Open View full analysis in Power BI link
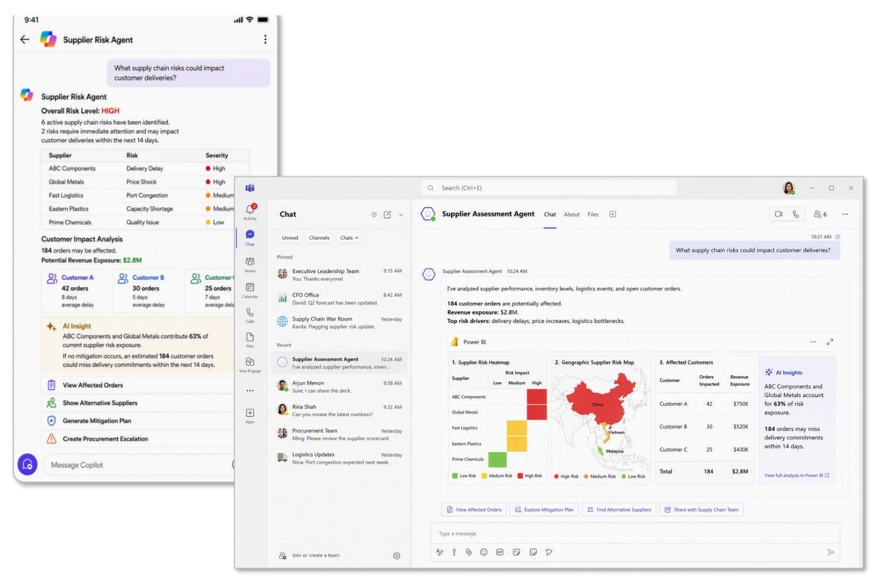The width and height of the screenshot is (882, 588). [797, 475]
